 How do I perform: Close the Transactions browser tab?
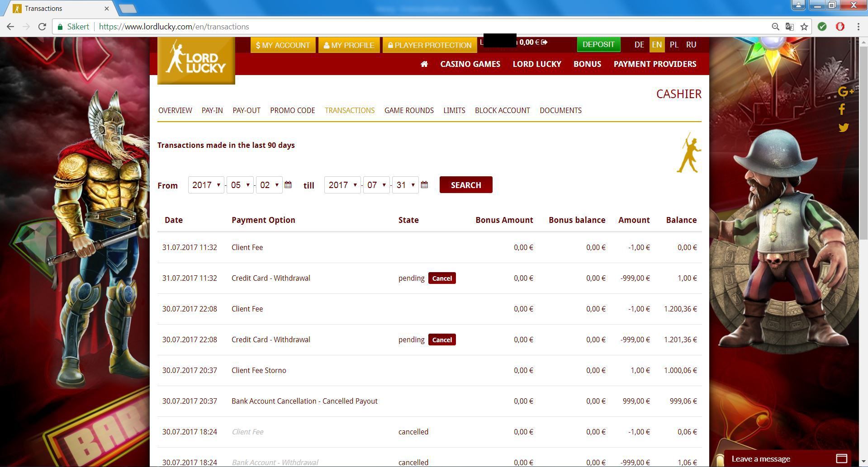click(x=107, y=8)
